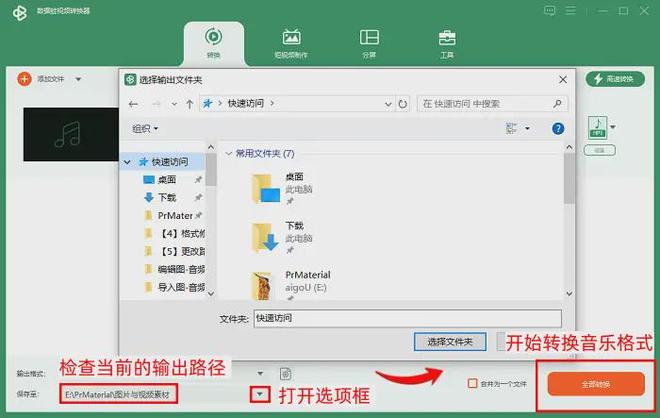
Task: Collapse the 常用文件夹 group
Action: point(227,154)
